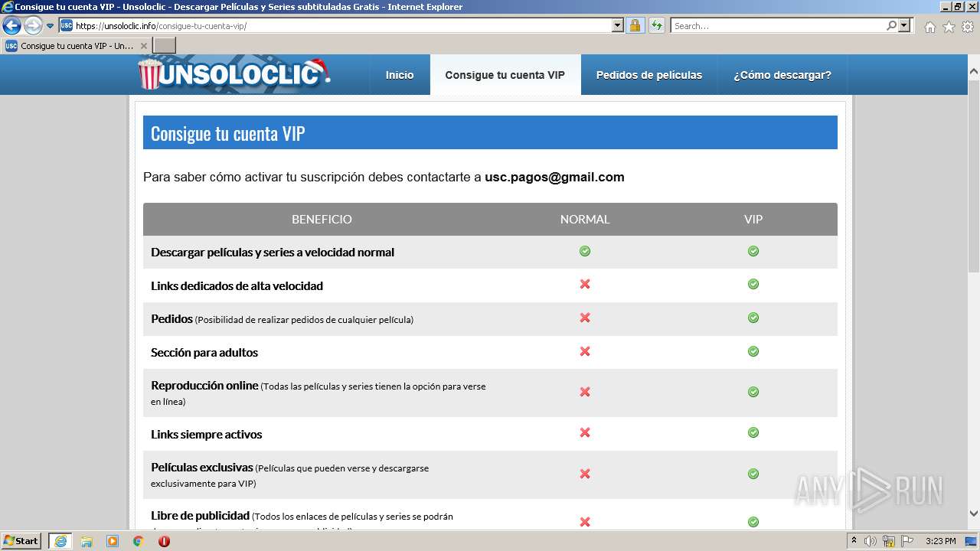
Task: Click VIP checkmark for 'Links dedicados de alta velocidad'
Action: [x=753, y=284]
